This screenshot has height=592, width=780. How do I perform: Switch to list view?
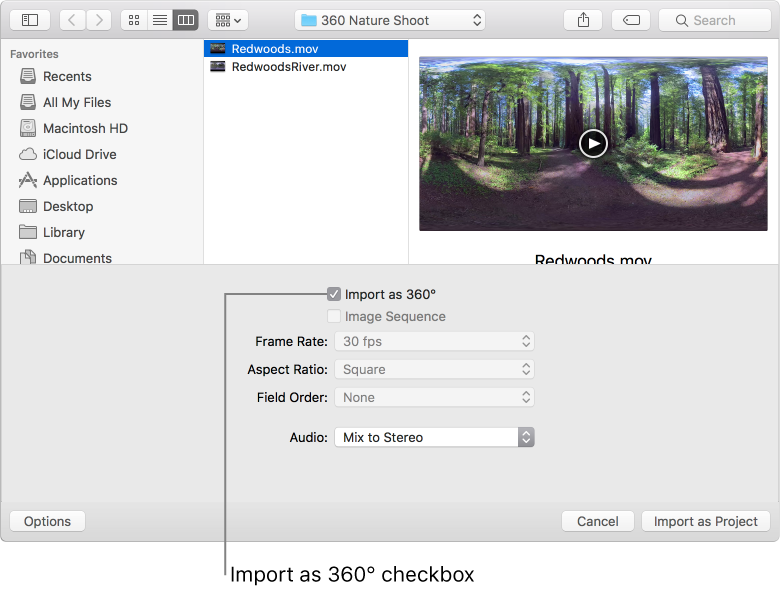point(160,20)
